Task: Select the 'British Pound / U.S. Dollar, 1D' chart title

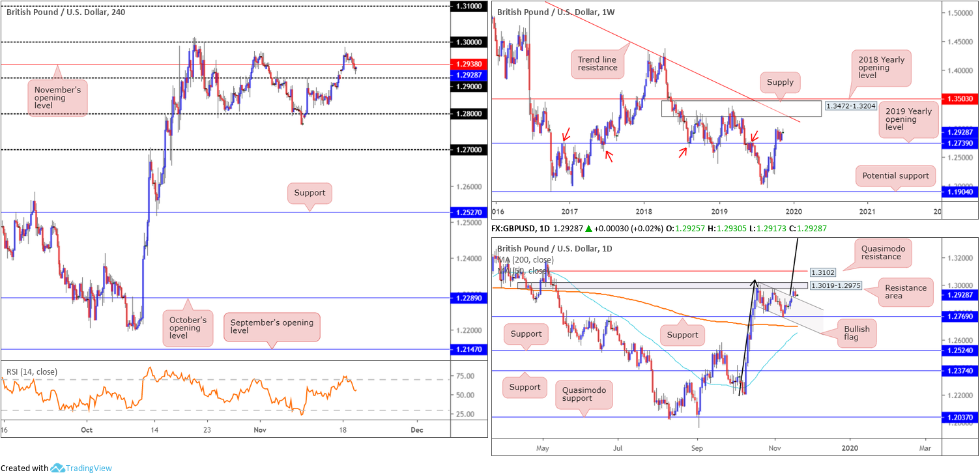Action: point(555,248)
